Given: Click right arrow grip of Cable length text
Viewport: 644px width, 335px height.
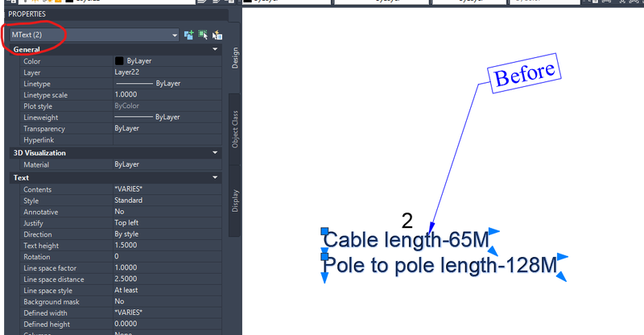Looking at the screenshot, I should pos(494,231).
